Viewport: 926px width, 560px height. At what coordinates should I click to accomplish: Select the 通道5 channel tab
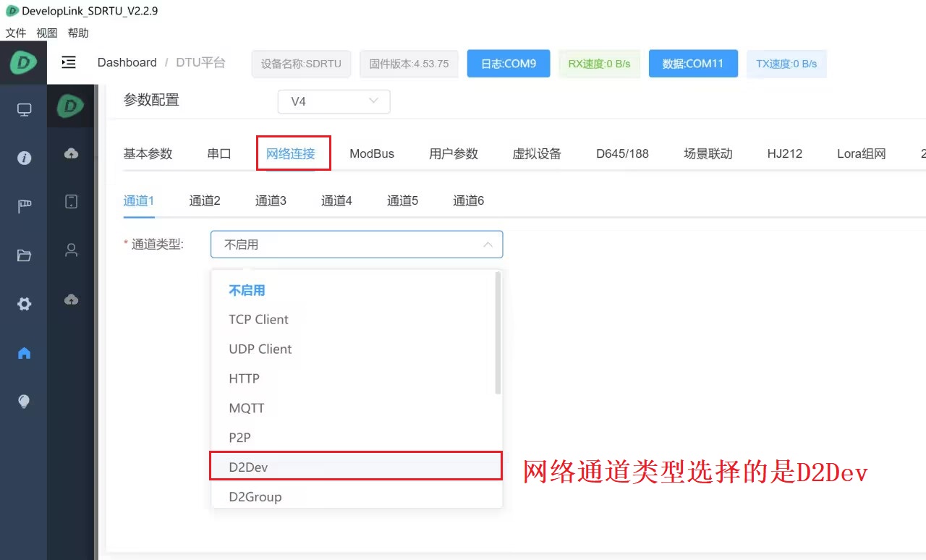402,200
